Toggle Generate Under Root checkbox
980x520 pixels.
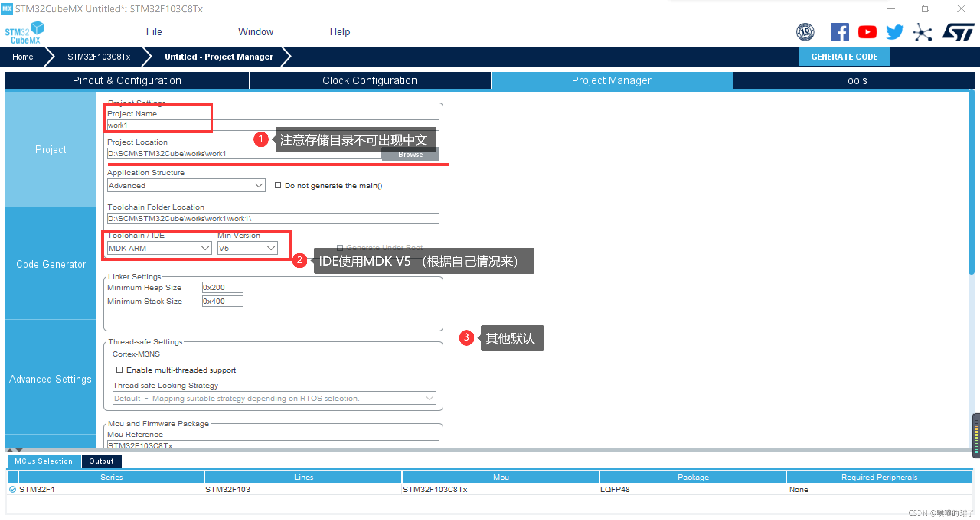click(x=340, y=248)
